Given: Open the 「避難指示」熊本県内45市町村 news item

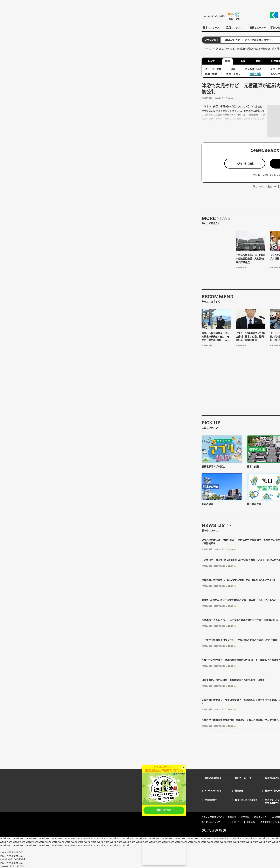Looking at the screenshot, I should tap(241, 560).
